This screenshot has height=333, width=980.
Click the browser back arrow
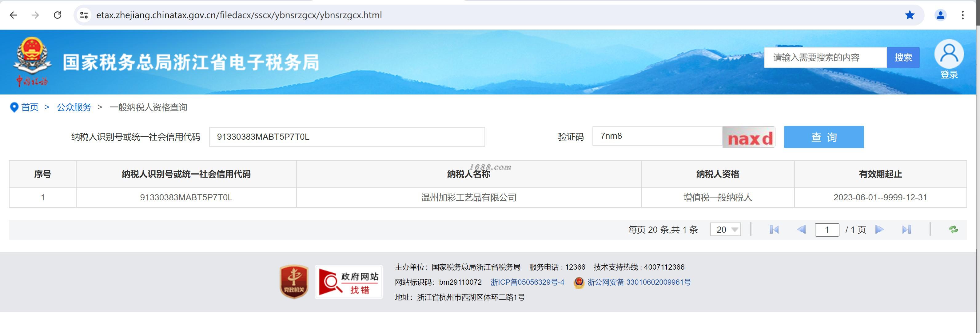13,15
